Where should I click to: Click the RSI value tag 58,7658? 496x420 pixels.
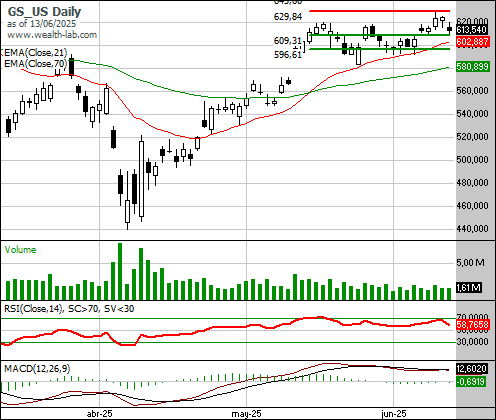472,324
